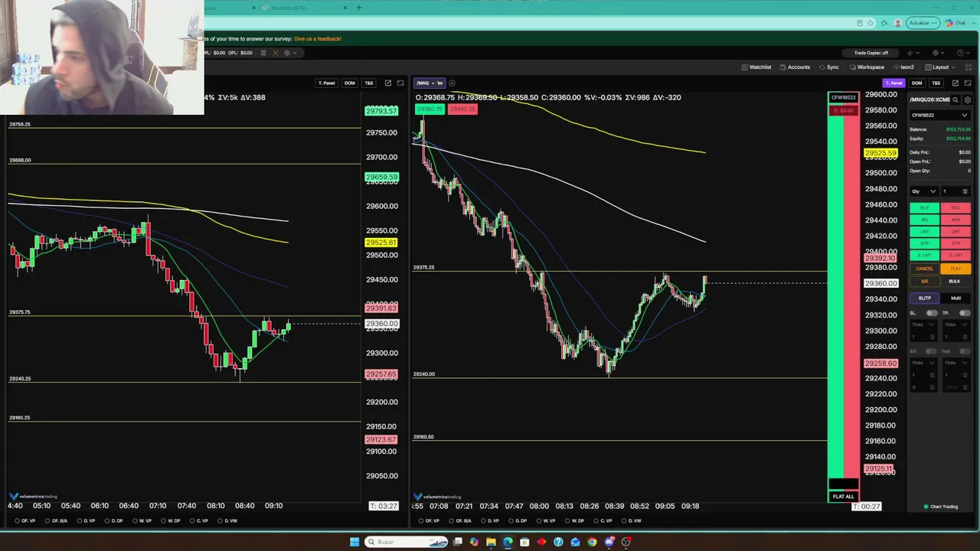This screenshot has width=980, height=551.
Task: Click the quantity input field
Action: pyautogui.click(x=955, y=191)
